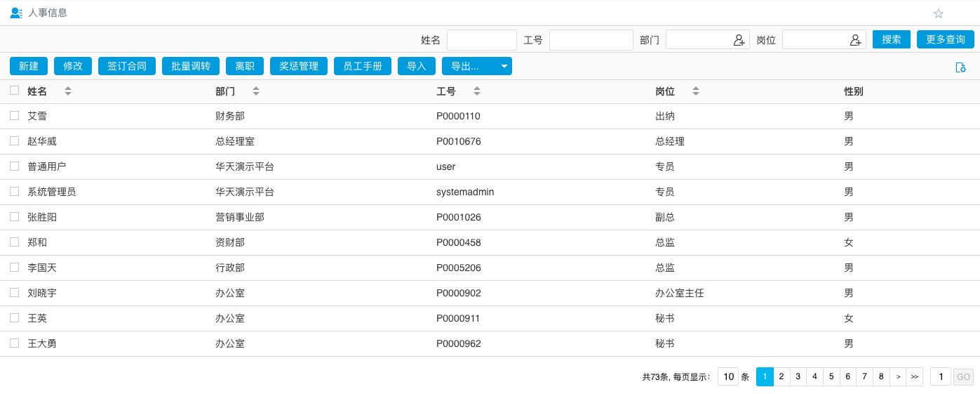The width and height of the screenshot is (980, 394).
Task: Sort by the department column arrows
Action: (256, 91)
